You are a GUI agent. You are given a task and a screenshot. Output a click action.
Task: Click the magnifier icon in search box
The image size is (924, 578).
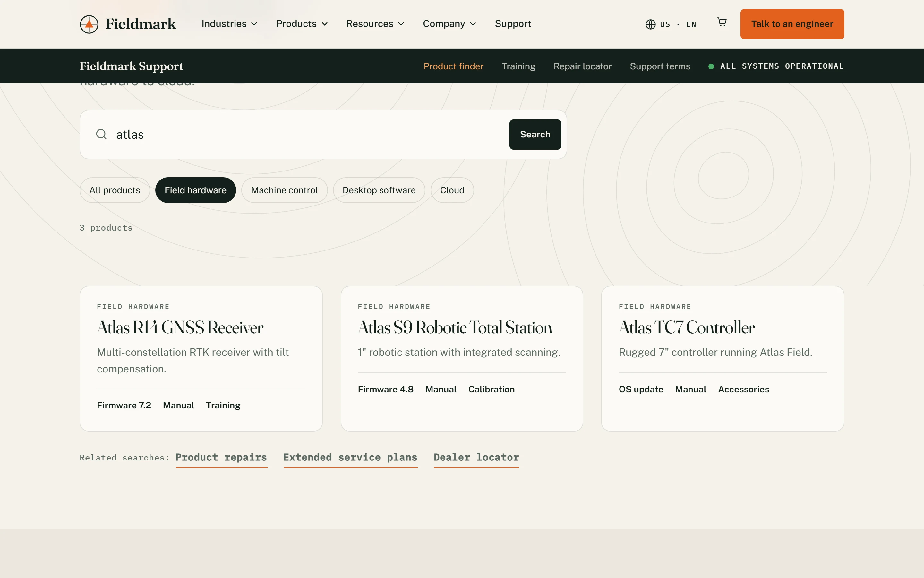(101, 134)
